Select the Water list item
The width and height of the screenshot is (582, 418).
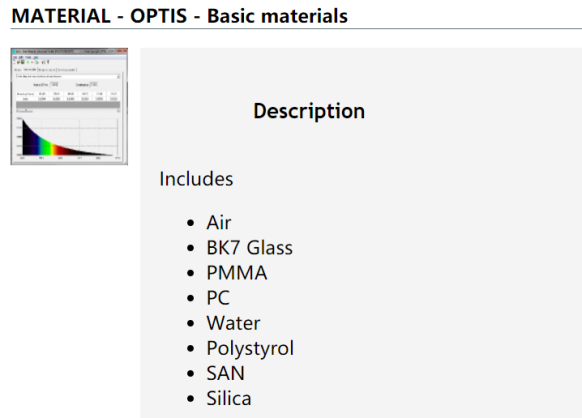pos(233,323)
